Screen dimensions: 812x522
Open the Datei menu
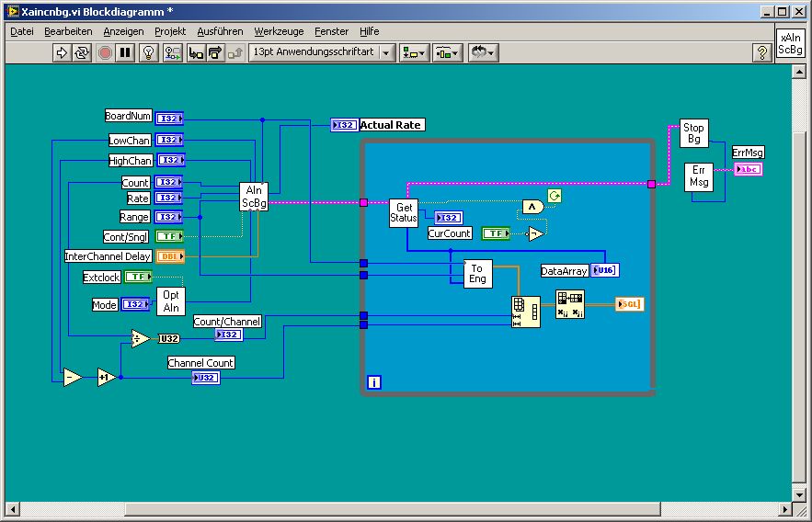click(22, 31)
